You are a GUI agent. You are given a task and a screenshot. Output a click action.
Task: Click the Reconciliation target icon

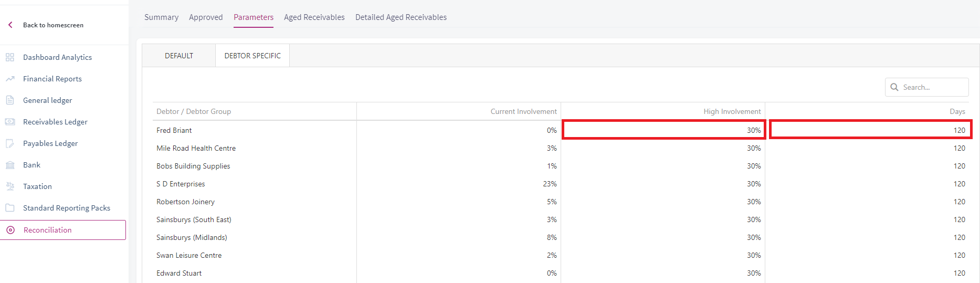tap(10, 230)
